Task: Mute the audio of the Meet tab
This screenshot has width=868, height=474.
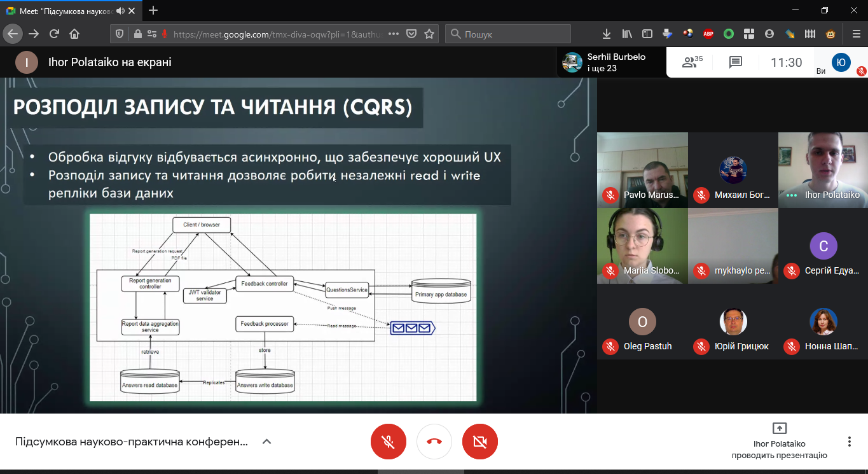Action: coord(120,10)
